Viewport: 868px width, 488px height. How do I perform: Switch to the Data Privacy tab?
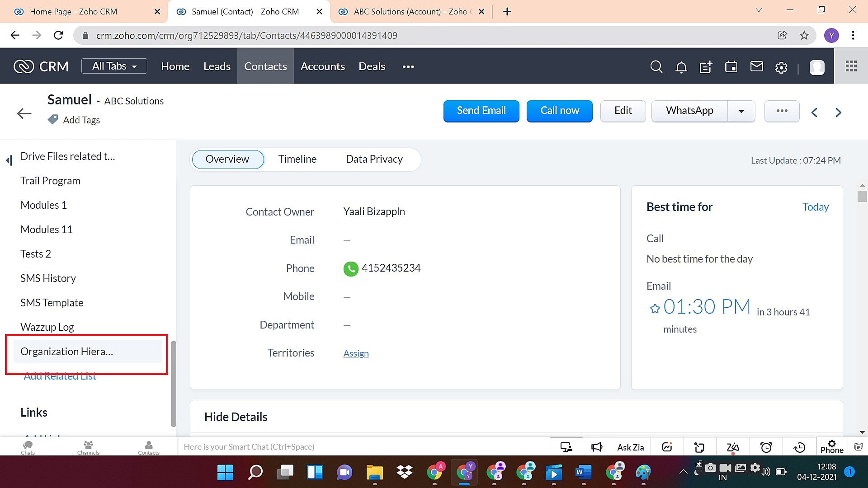(x=374, y=159)
